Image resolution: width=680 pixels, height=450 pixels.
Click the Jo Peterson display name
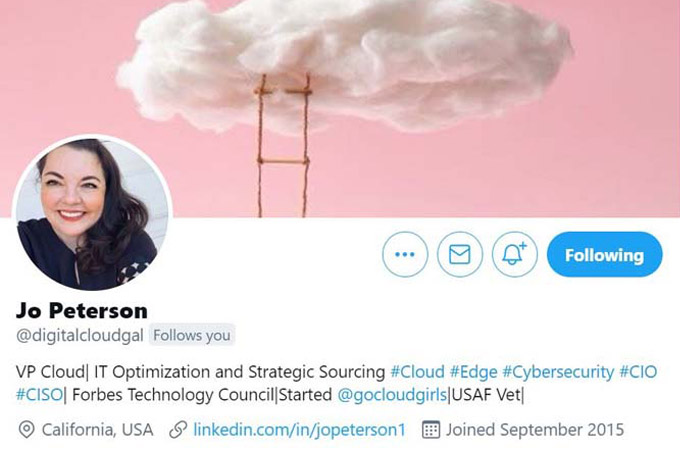[82, 311]
